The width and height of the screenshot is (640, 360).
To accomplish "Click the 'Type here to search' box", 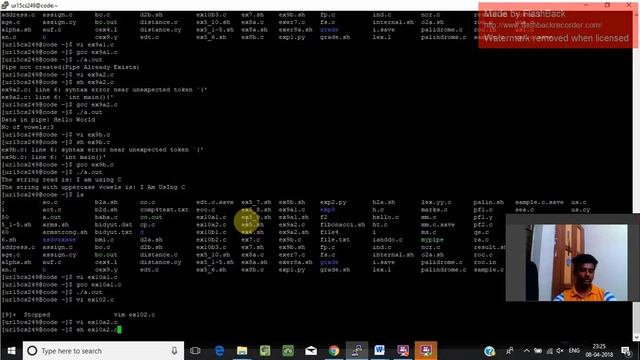I will [103, 351].
